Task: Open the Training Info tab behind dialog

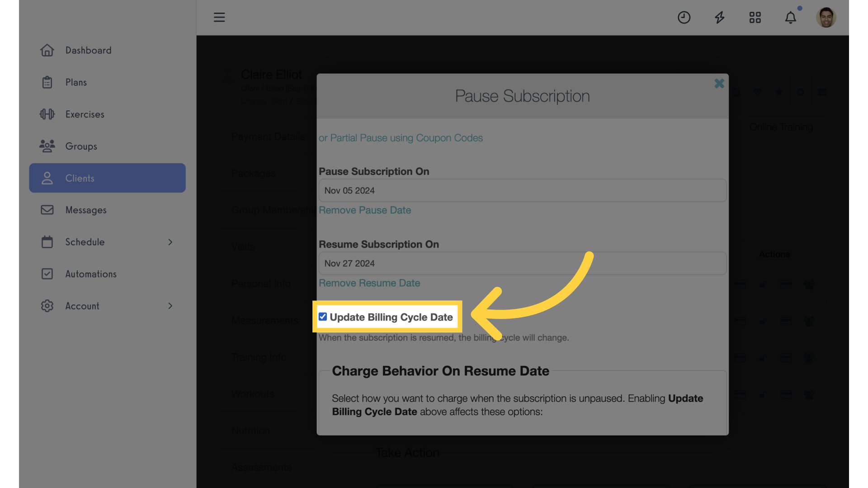Action: [259, 357]
